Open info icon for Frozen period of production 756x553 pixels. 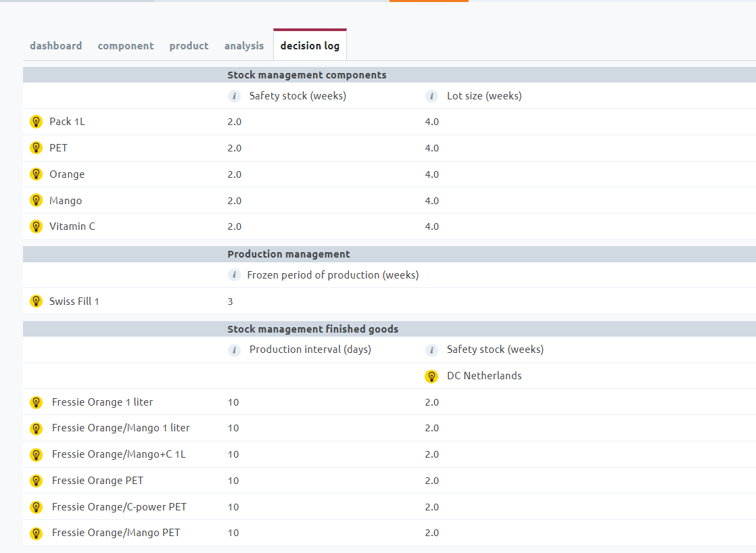point(235,275)
